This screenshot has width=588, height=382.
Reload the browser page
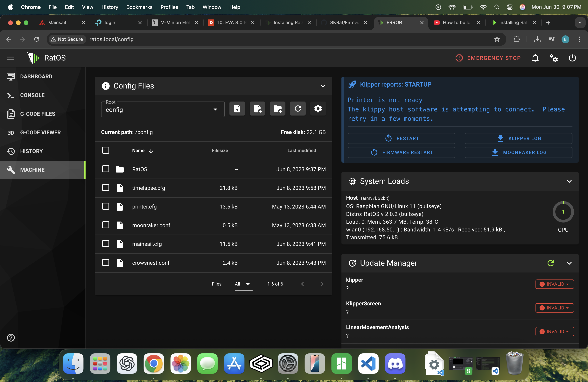37,39
